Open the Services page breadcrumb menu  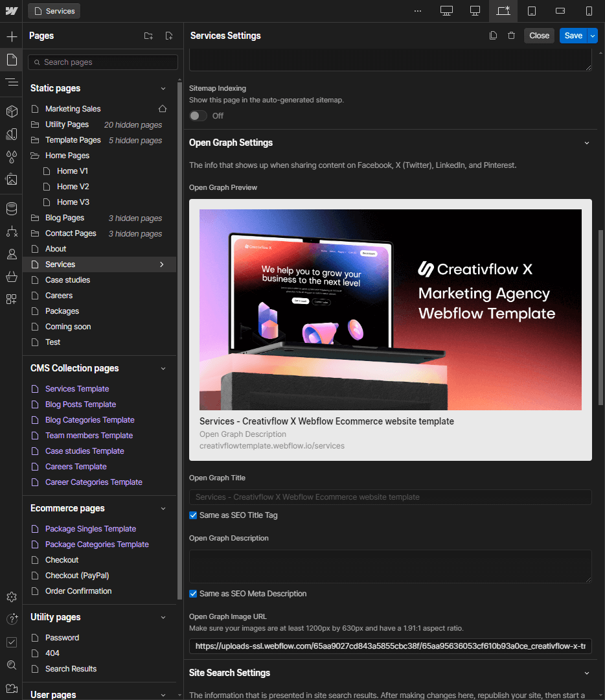tap(54, 11)
